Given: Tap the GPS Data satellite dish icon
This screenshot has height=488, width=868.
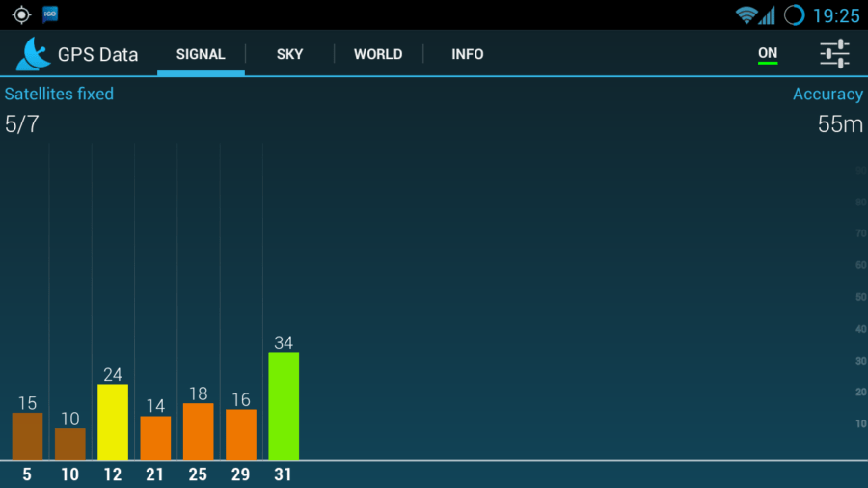Looking at the screenshot, I should [x=33, y=54].
